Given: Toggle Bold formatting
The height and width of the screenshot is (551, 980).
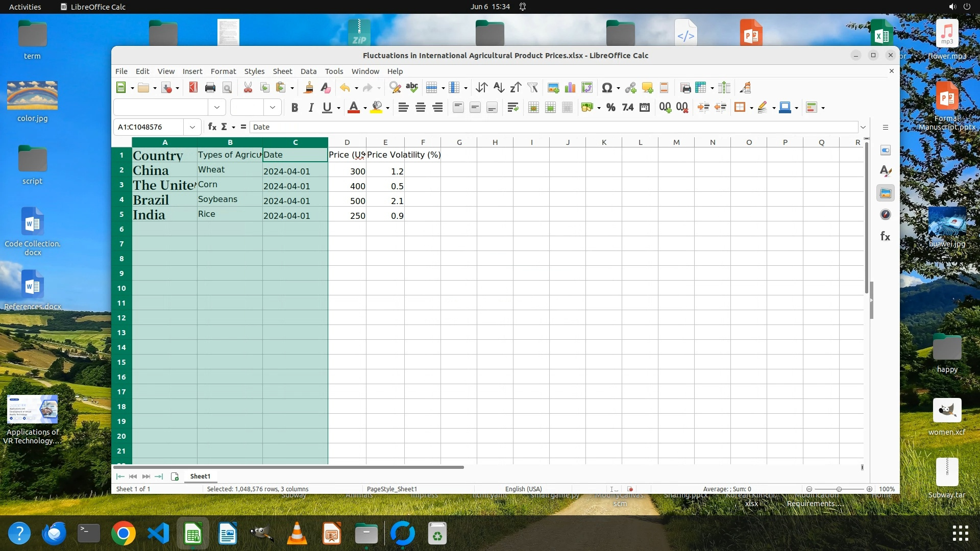Looking at the screenshot, I should pyautogui.click(x=295, y=108).
